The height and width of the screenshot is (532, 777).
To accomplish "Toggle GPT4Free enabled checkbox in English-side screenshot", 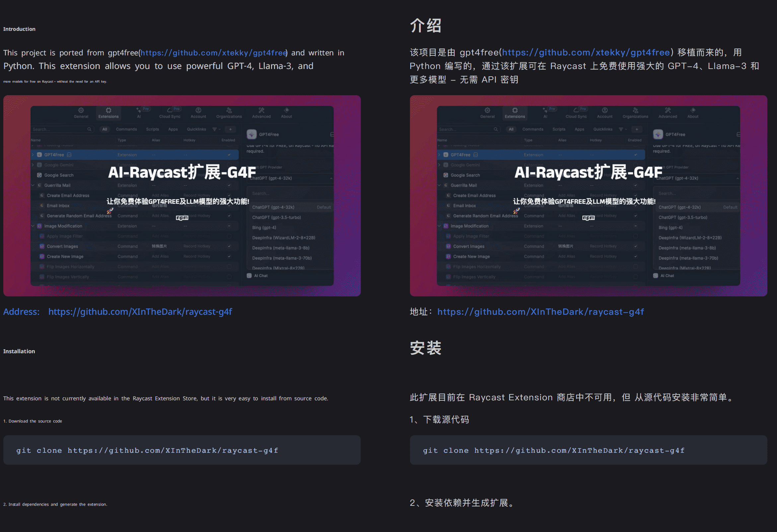I will pyautogui.click(x=229, y=155).
